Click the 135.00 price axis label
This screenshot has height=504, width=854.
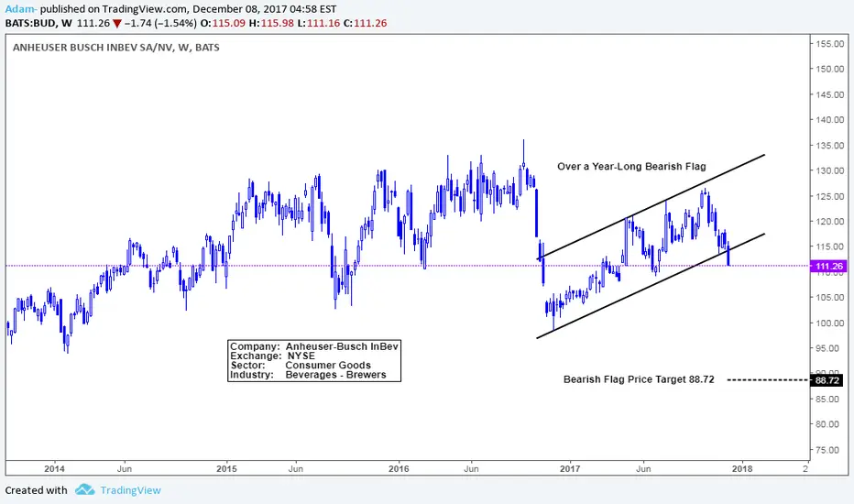click(830, 145)
